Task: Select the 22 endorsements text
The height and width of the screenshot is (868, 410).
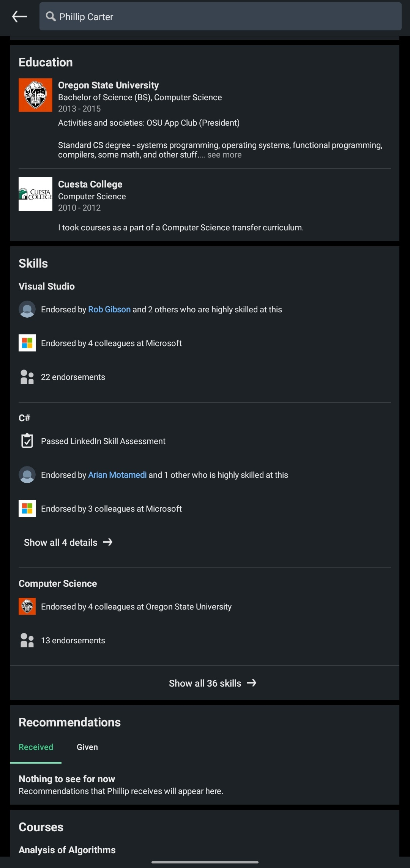Action: pyautogui.click(x=73, y=377)
